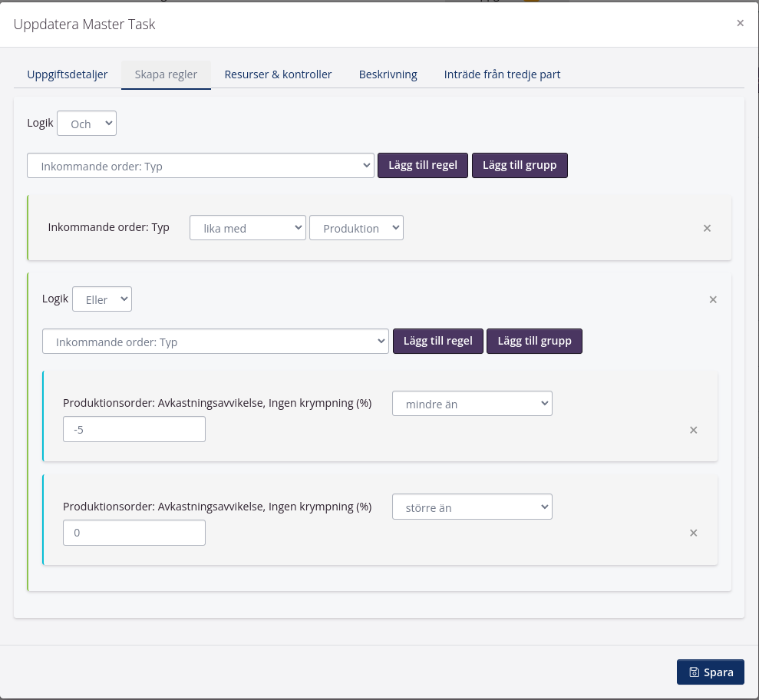Remove the 'mindre än' -5 rule
This screenshot has width=759, height=700.
pos(693,430)
